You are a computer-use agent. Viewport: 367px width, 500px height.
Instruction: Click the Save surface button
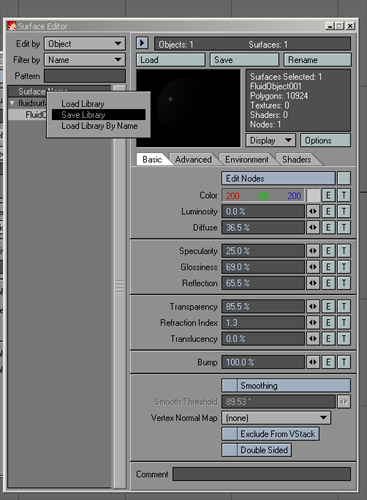coord(244,60)
